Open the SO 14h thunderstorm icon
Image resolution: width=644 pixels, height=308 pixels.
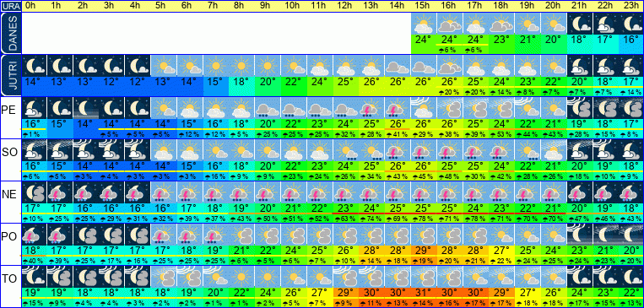tap(397, 149)
